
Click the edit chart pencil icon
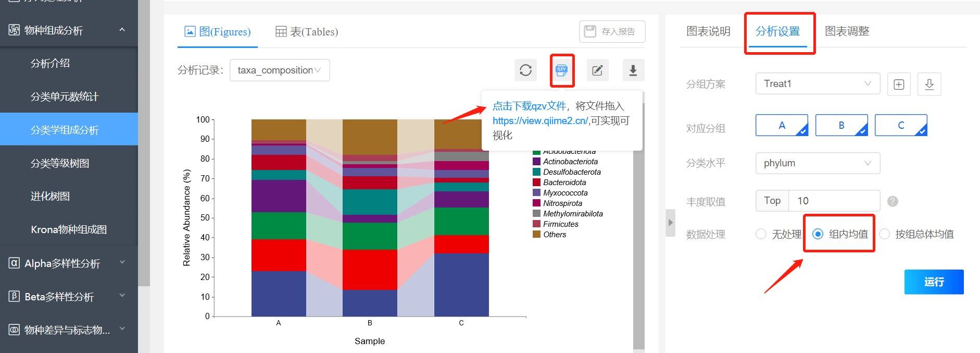pos(597,70)
